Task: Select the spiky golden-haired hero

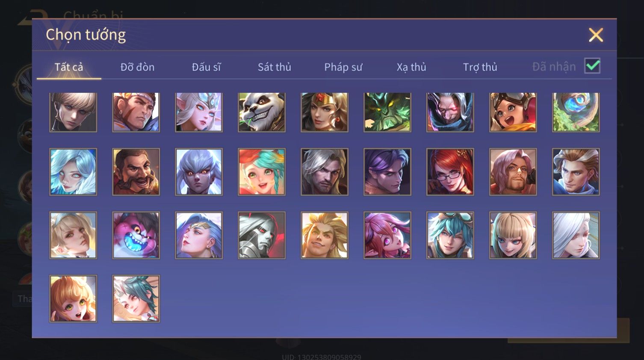Action: [325, 235]
